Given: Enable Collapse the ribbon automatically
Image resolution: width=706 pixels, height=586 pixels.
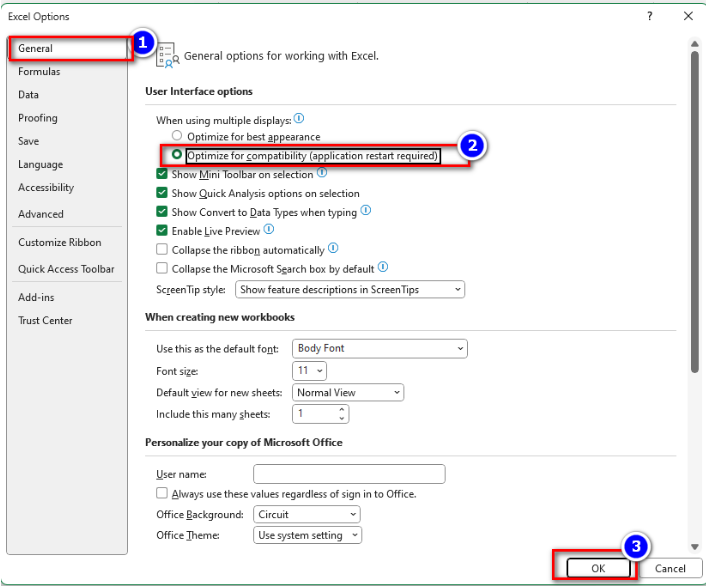Looking at the screenshot, I should click(x=162, y=250).
